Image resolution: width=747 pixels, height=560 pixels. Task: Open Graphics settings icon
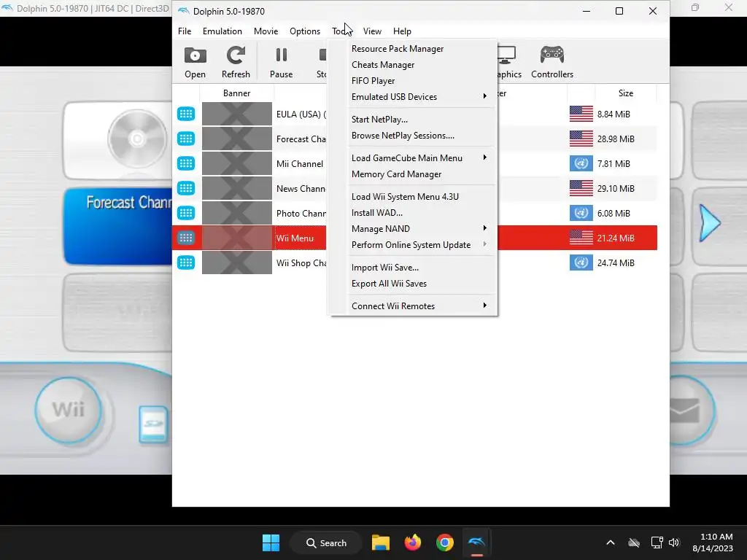(x=508, y=63)
